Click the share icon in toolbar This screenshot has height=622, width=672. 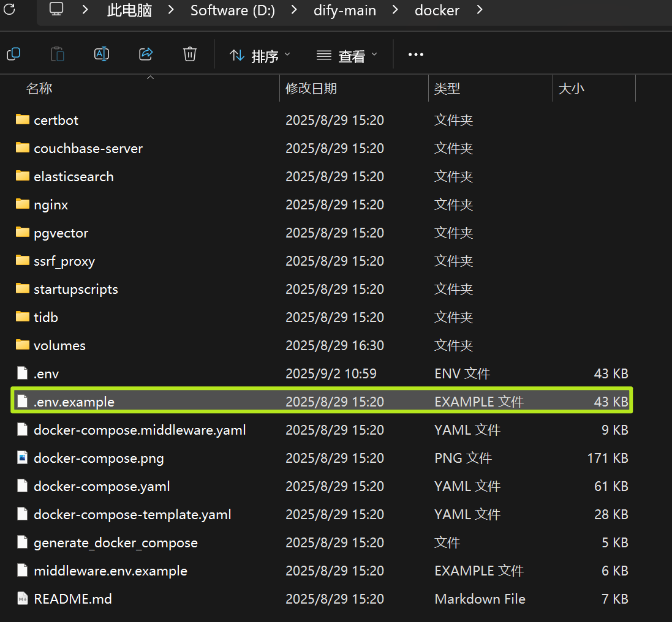(x=146, y=54)
